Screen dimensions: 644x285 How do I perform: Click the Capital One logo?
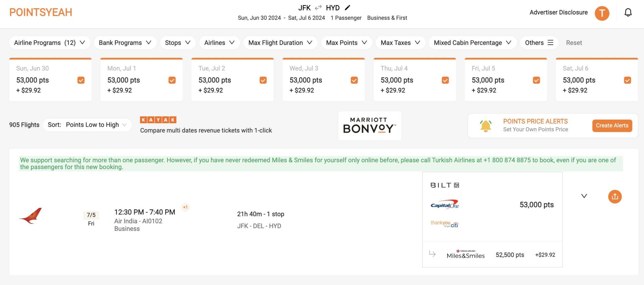point(445,205)
